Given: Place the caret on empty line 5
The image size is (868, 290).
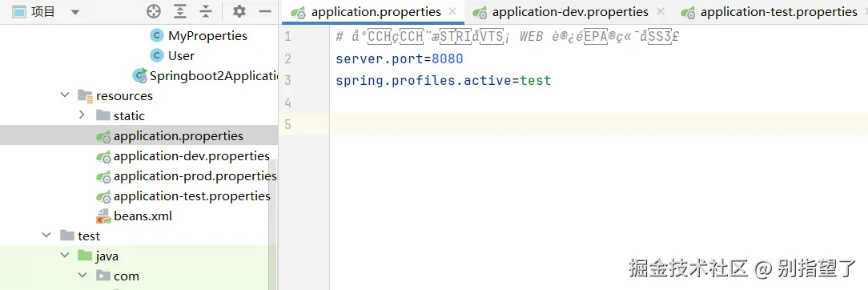Looking at the screenshot, I should (x=599, y=124).
